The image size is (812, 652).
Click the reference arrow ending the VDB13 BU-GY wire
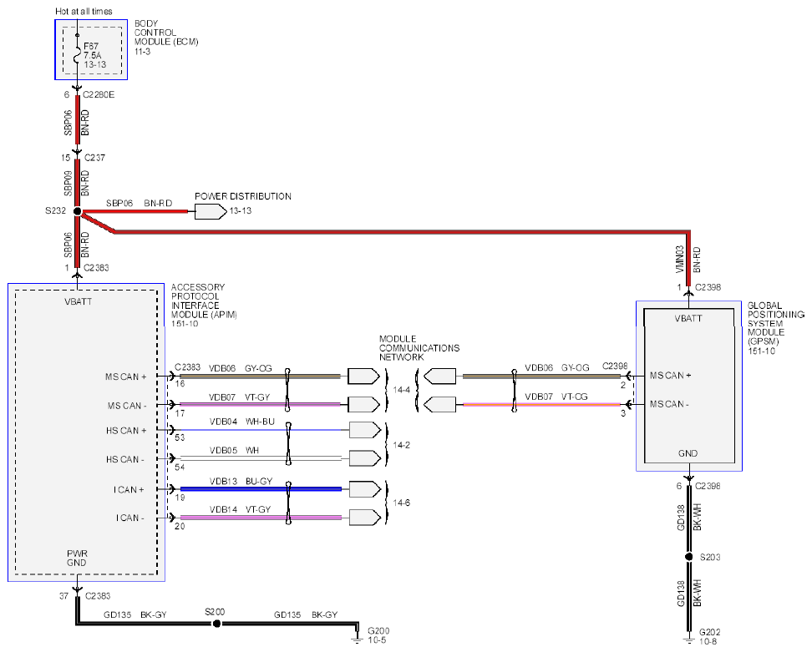(x=365, y=489)
